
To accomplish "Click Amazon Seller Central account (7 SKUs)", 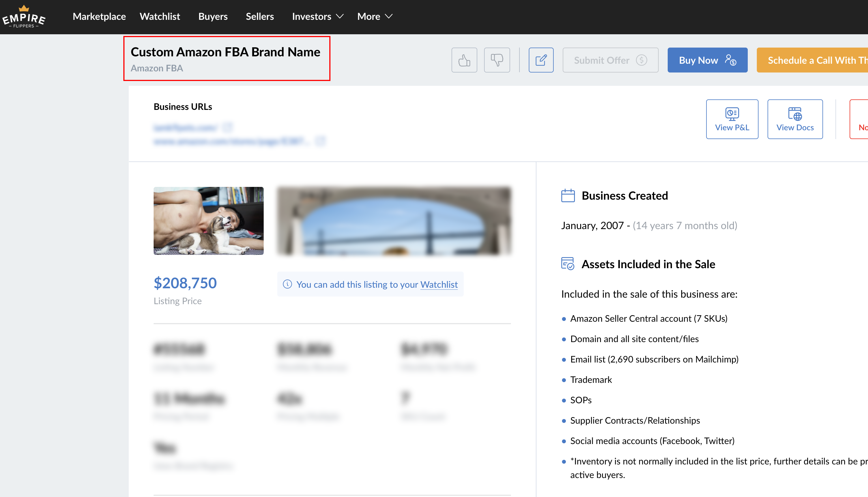I will (648, 319).
